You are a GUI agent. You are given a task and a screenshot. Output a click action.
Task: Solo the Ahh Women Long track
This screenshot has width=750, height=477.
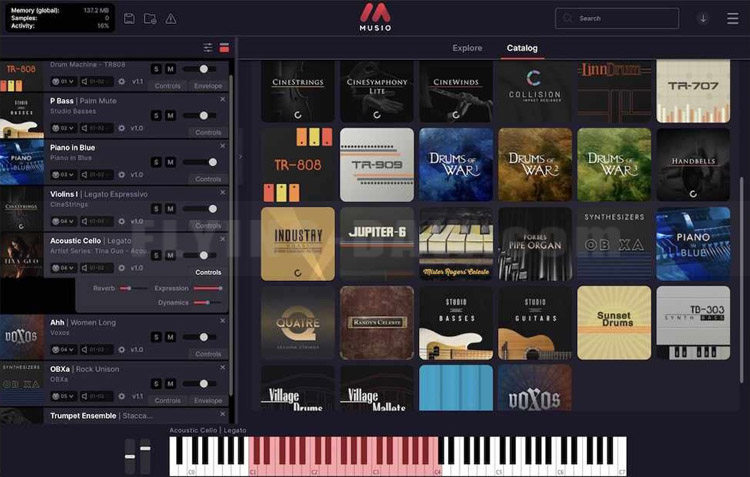[156, 337]
